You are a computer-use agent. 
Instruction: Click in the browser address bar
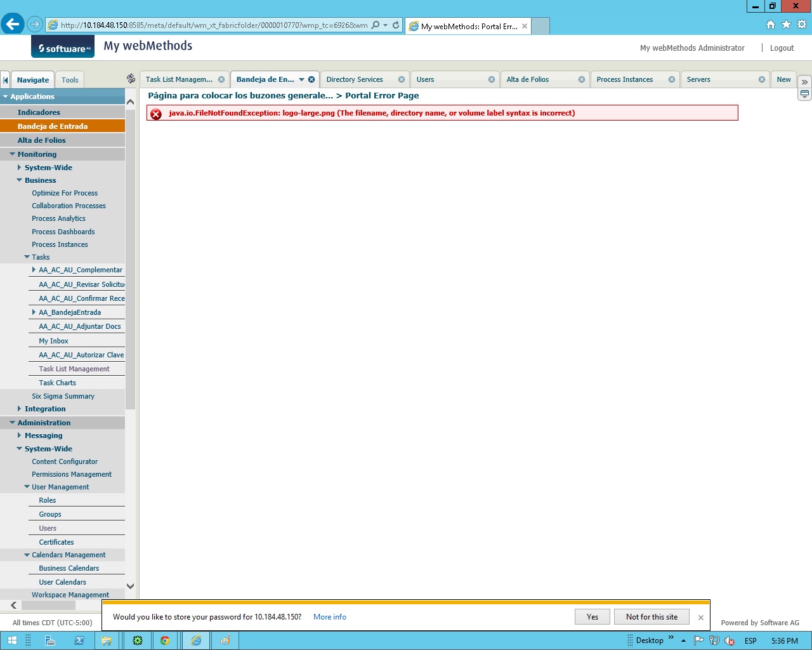[x=214, y=25]
